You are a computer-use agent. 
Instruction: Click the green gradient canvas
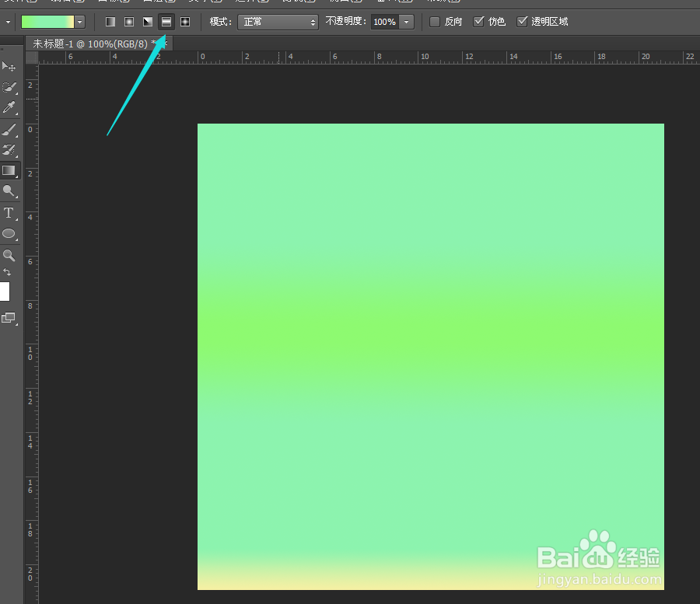coord(431,357)
